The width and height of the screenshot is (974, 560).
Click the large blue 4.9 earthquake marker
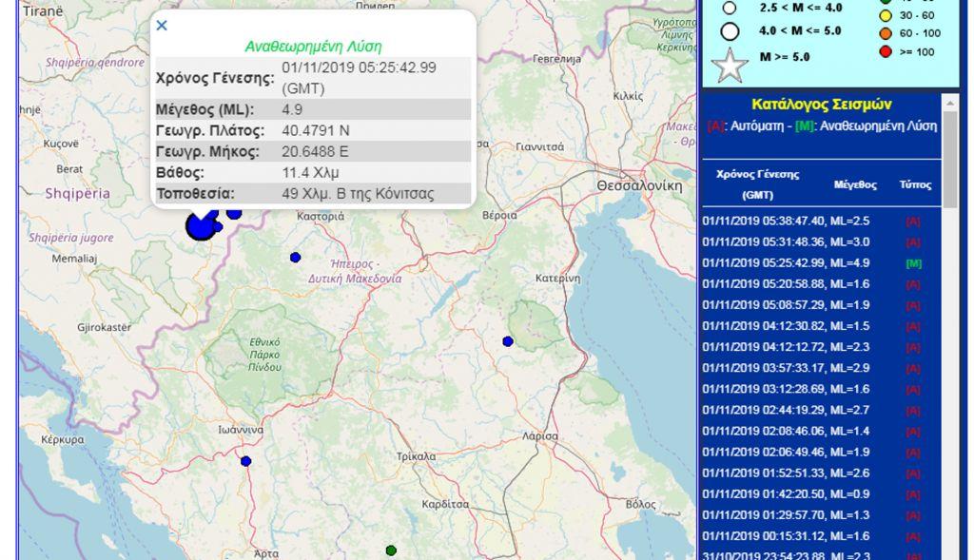[200, 226]
